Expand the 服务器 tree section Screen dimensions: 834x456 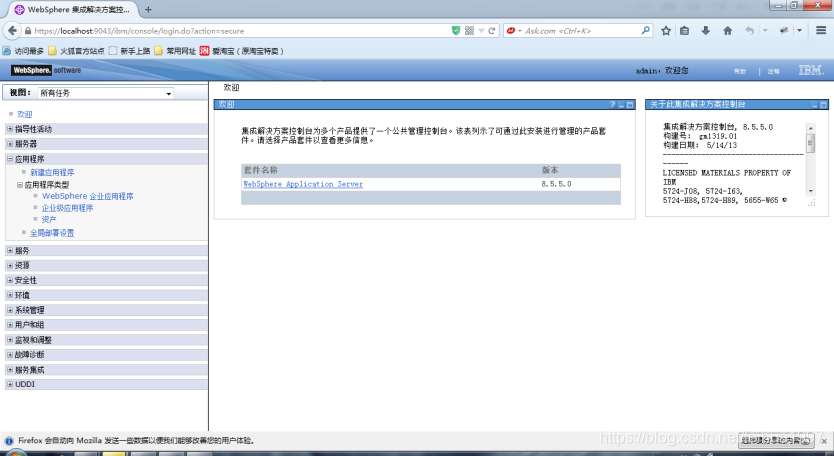point(10,144)
